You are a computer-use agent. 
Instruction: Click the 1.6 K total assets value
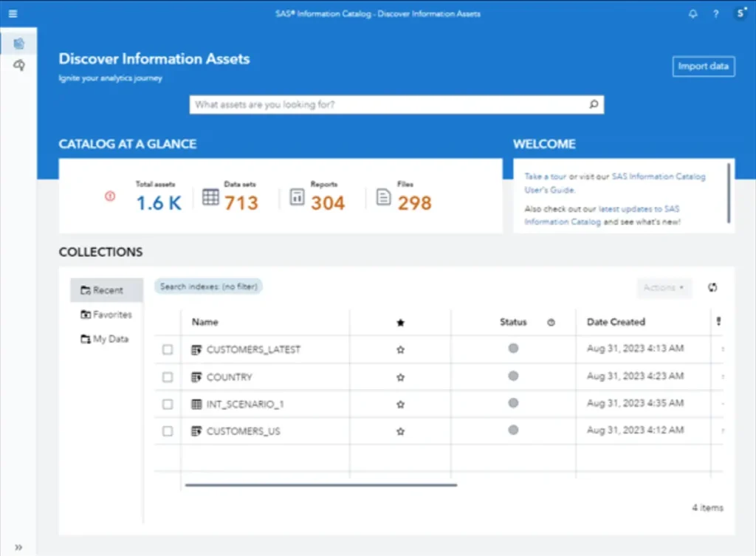(159, 203)
